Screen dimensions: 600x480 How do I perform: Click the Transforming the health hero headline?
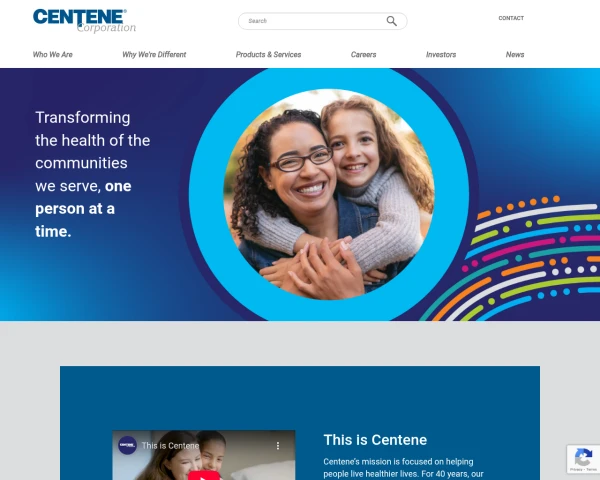click(x=93, y=174)
